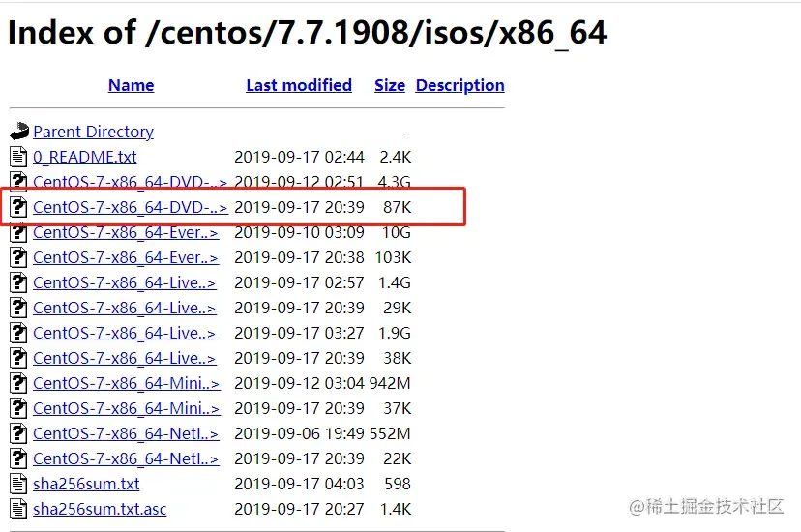Open the sha256sum.txt.asc signature link
Image resolution: width=801 pixels, height=532 pixels.
click(x=100, y=509)
